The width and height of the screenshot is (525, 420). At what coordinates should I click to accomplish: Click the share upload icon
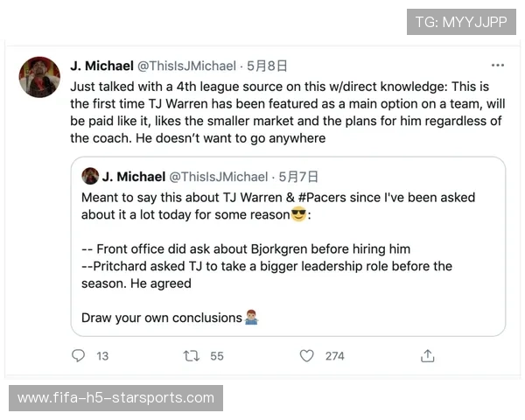point(427,356)
